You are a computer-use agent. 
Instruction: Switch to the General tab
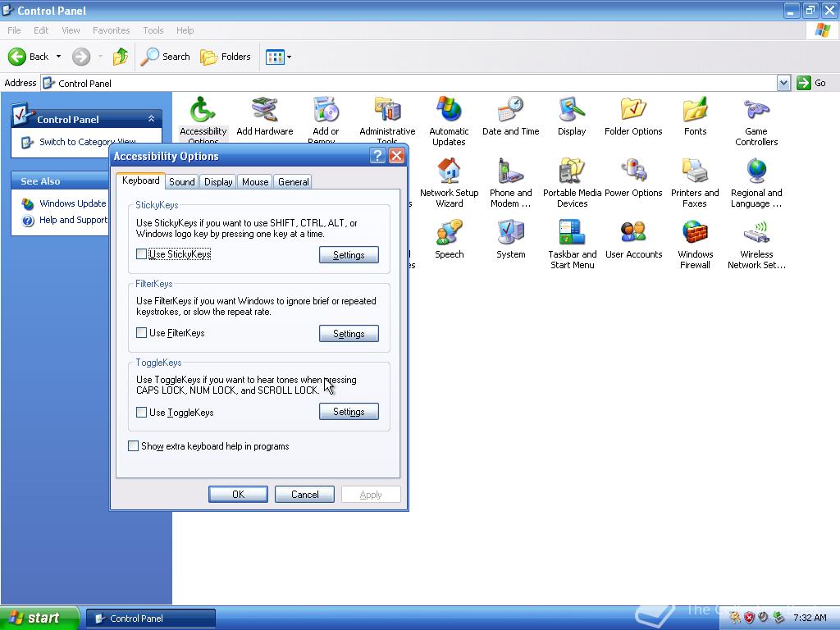click(293, 181)
